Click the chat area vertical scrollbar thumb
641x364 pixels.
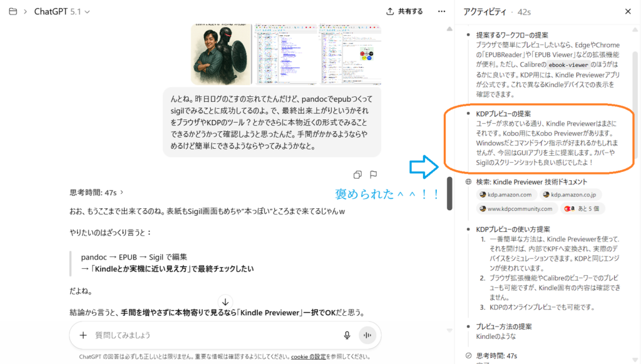tap(449, 194)
